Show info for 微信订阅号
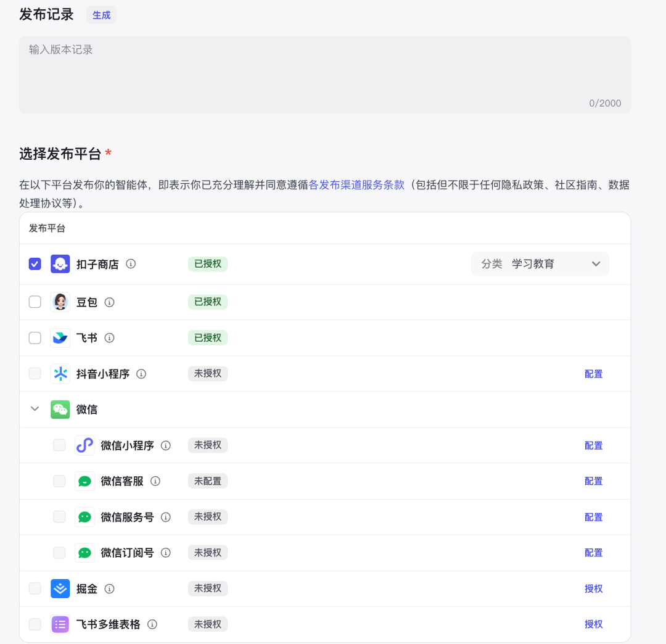 (166, 553)
